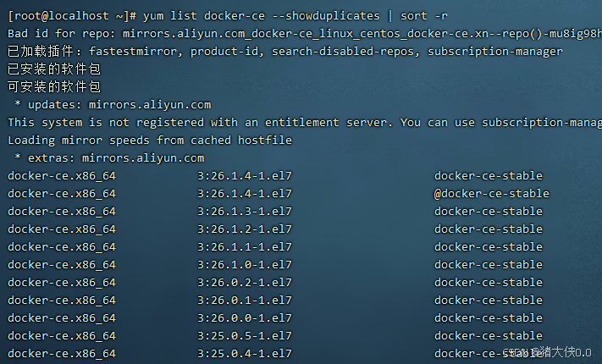The height and width of the screenshot is (364, 602).
Task: Click the '* extras: mirrors.aliyun.com' line
Action: point(109,157)
